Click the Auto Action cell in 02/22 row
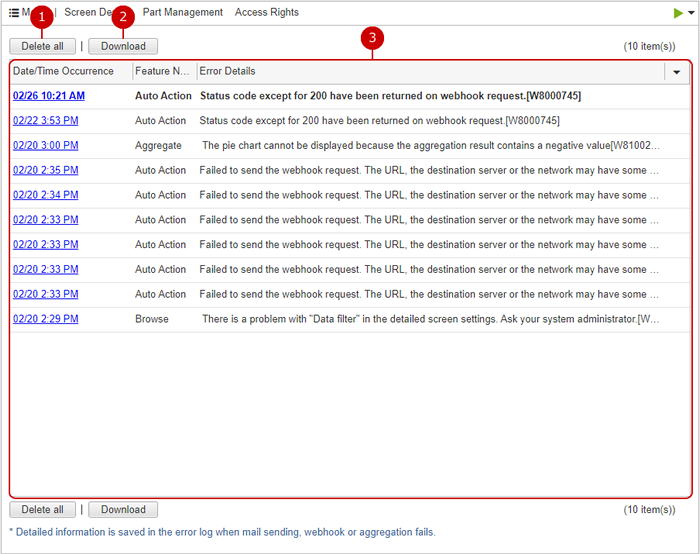This screenshot has height=554, width=700. (161, 121)
